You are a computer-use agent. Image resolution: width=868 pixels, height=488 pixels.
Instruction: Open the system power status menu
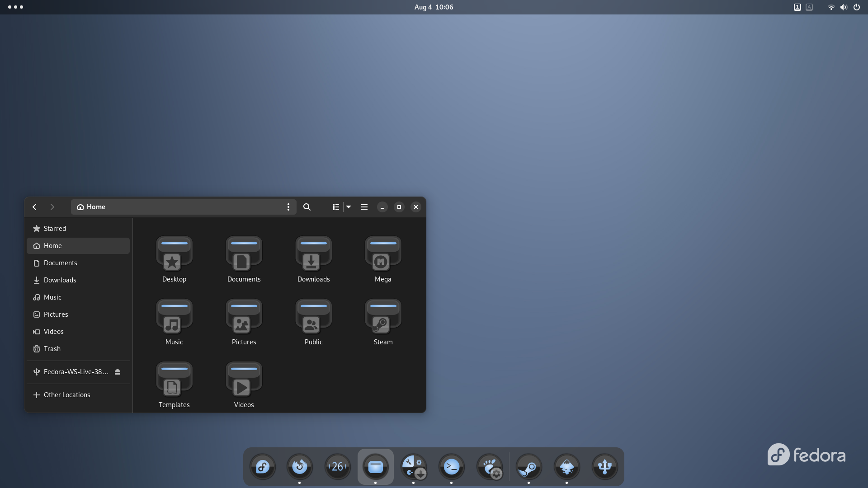pos(856,7)
